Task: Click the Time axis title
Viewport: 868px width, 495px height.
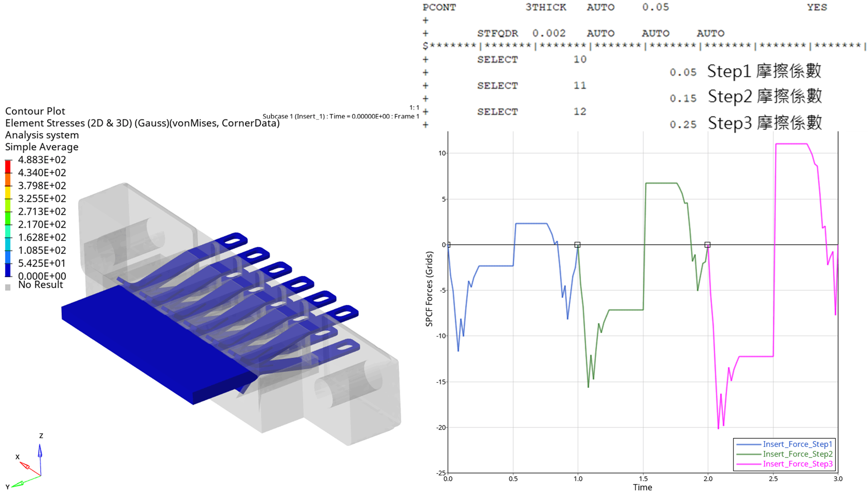Action: [642, 487]
